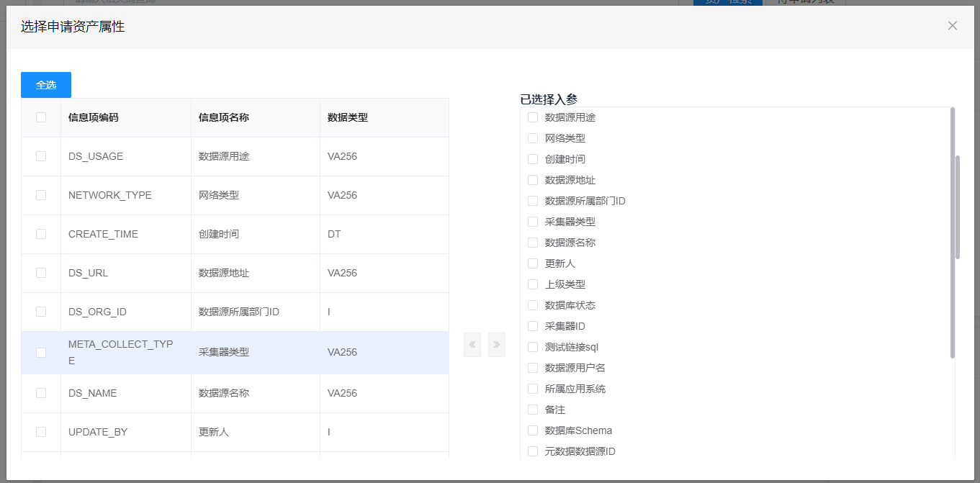Click the NETWORK_TYPE code cell
The height and width of the screenshot is (483, 980).
point(126,195)
